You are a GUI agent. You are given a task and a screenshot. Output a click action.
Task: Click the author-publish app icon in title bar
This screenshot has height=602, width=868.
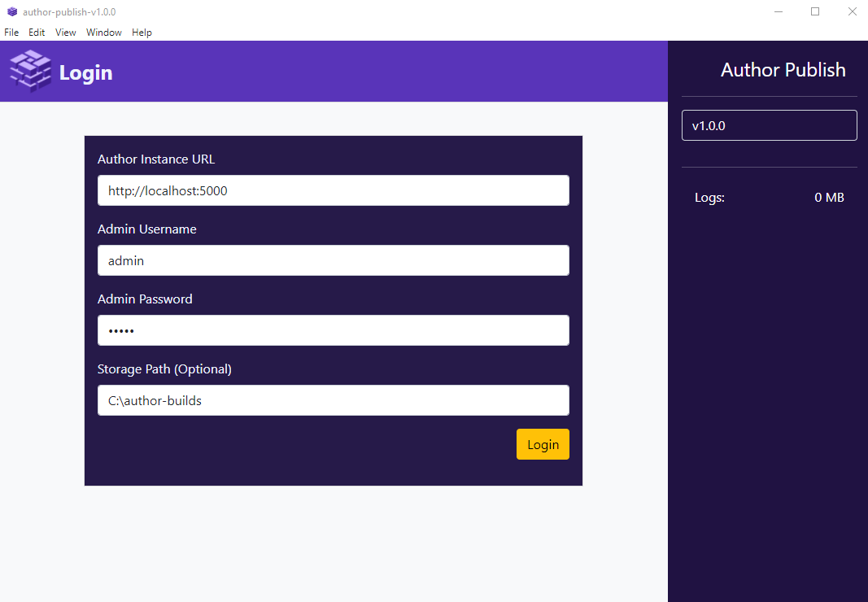coord(11,11)
